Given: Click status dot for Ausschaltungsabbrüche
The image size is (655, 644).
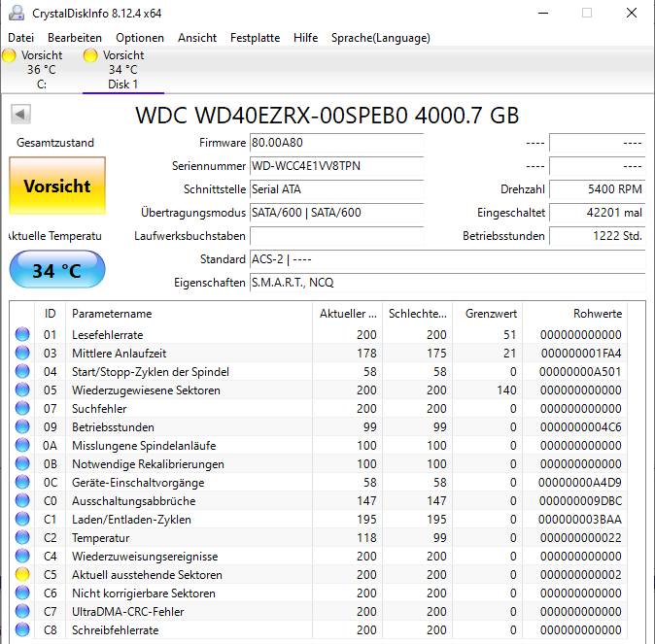Looking at the screenshot, I should (x=22, y=500).
